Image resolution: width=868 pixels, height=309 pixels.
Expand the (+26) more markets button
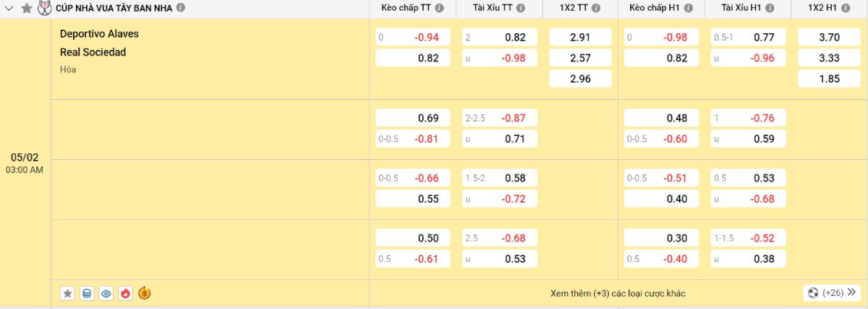832,293
